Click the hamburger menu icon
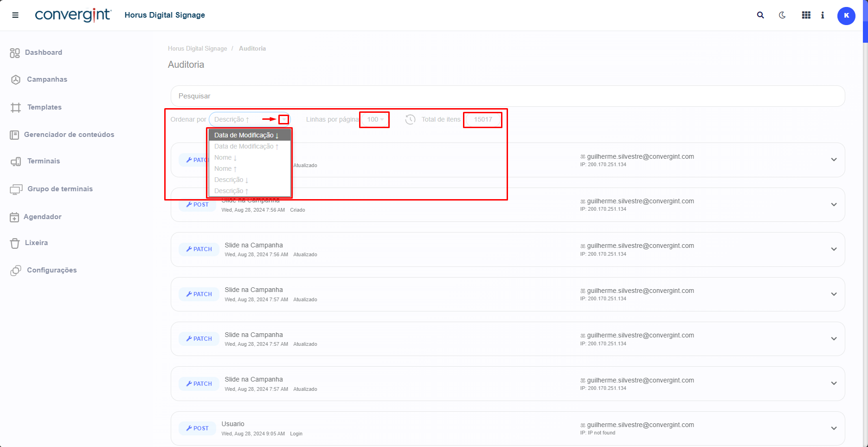The height and width of the screenshot is (447, 868). coord(15,15)
